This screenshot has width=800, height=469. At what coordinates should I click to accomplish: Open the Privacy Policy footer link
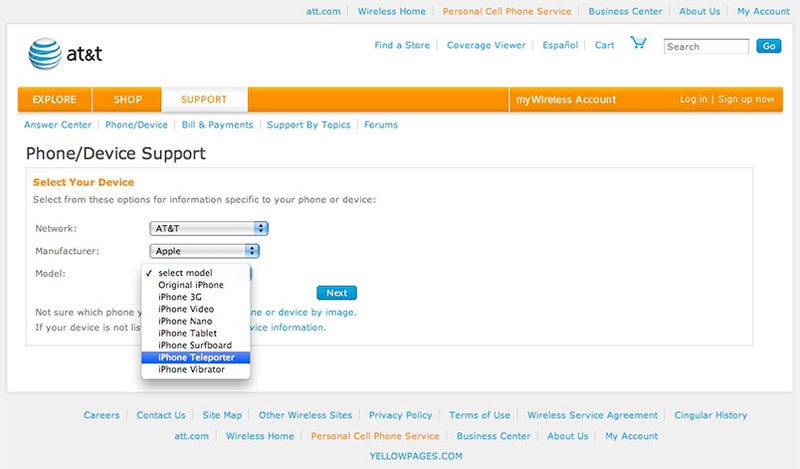click(401, 415)
